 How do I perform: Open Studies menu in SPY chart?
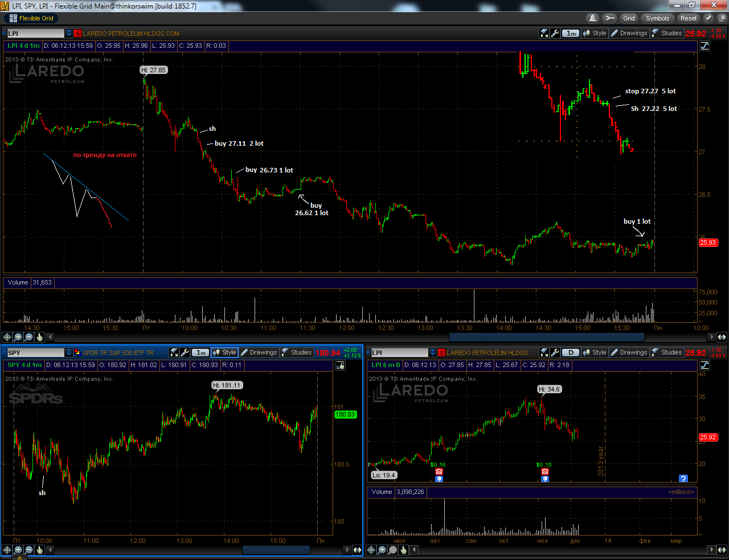coord(297,353)
